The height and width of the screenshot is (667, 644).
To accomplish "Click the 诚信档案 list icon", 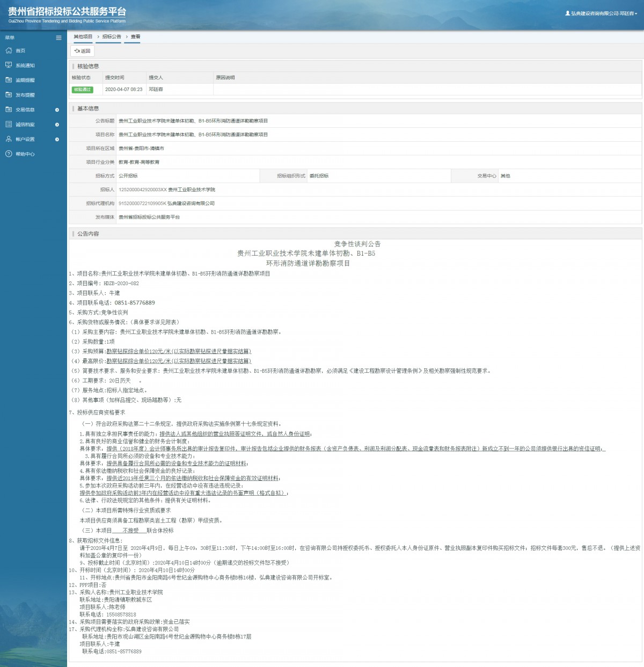I will pos(9,124).
